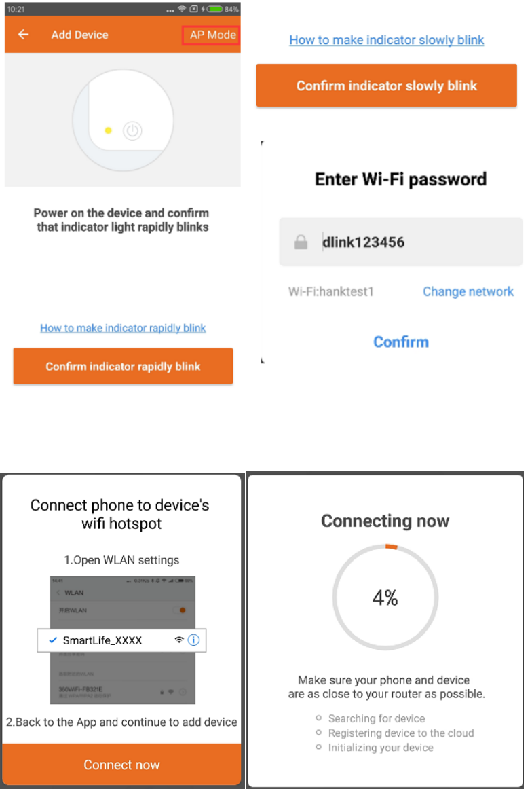Tap the back arrow in Add Device header

coord(24,35)
